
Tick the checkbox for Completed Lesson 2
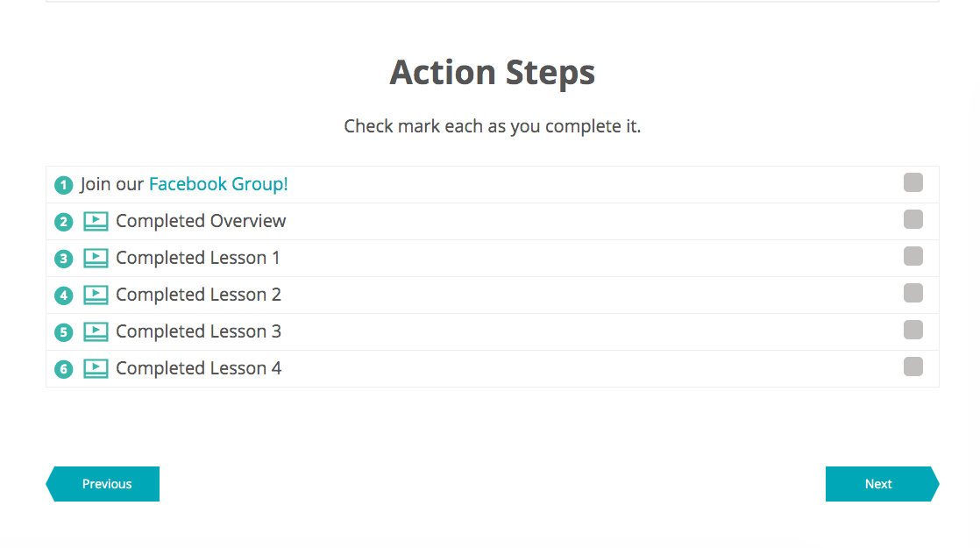coord(913,293)
